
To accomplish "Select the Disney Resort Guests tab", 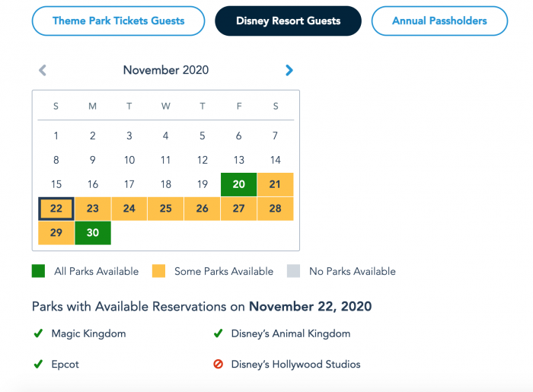I will tap(289, 21).
